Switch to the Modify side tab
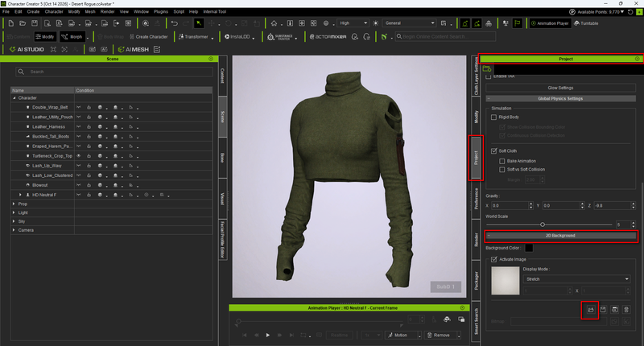 (x=476, y=117)
